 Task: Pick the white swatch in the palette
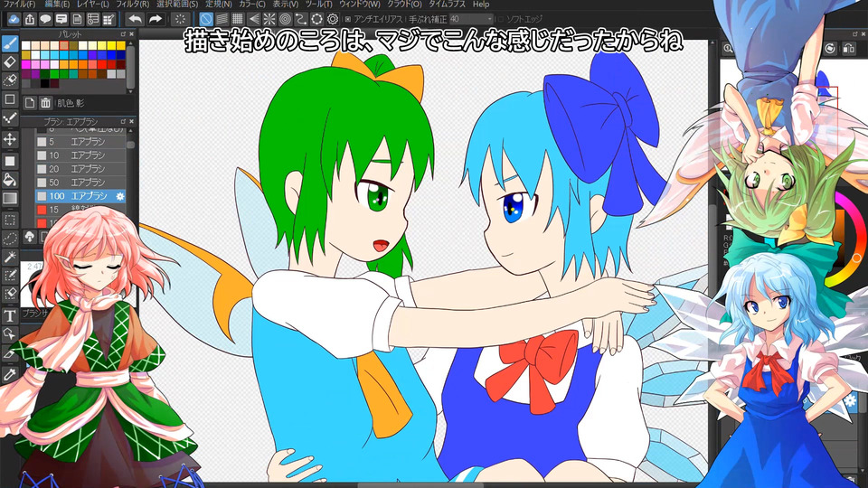point(26,45)
